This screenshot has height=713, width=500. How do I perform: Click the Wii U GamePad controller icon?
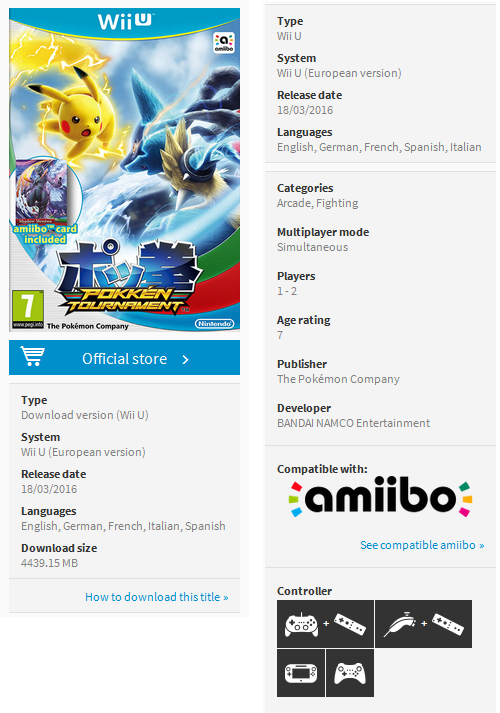click(x=301, y=673)
